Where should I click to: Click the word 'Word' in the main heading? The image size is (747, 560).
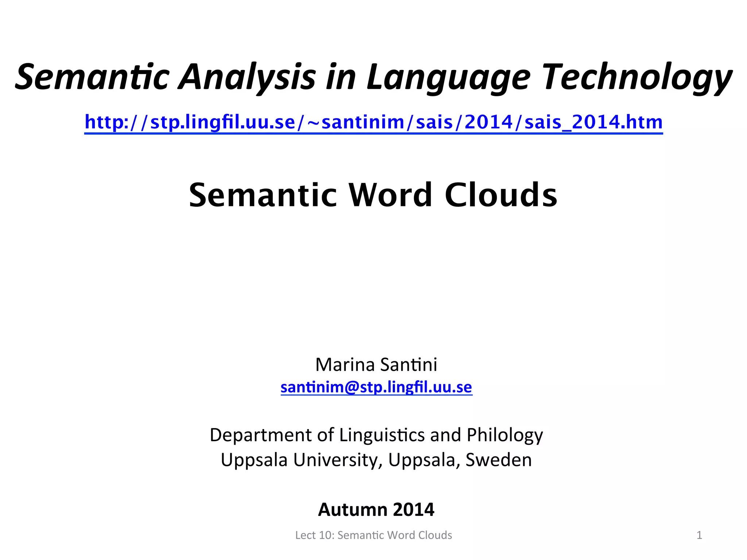(390, 195)
